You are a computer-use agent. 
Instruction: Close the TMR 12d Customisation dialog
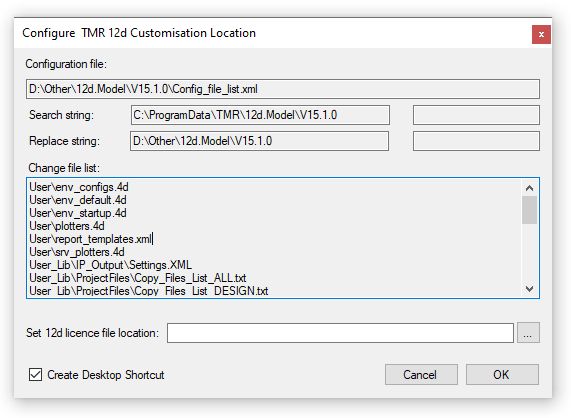[541, 35]
